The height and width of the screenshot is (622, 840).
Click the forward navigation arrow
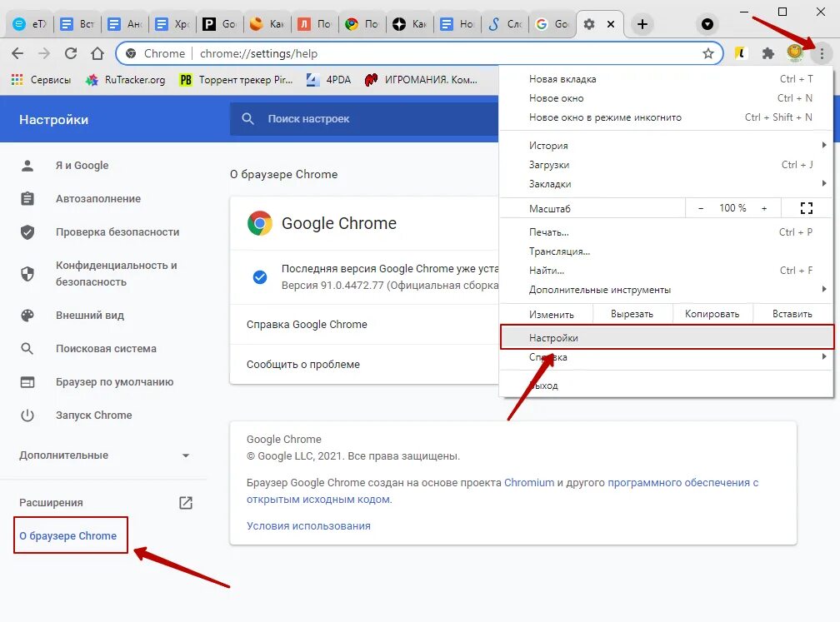point(44,53)
